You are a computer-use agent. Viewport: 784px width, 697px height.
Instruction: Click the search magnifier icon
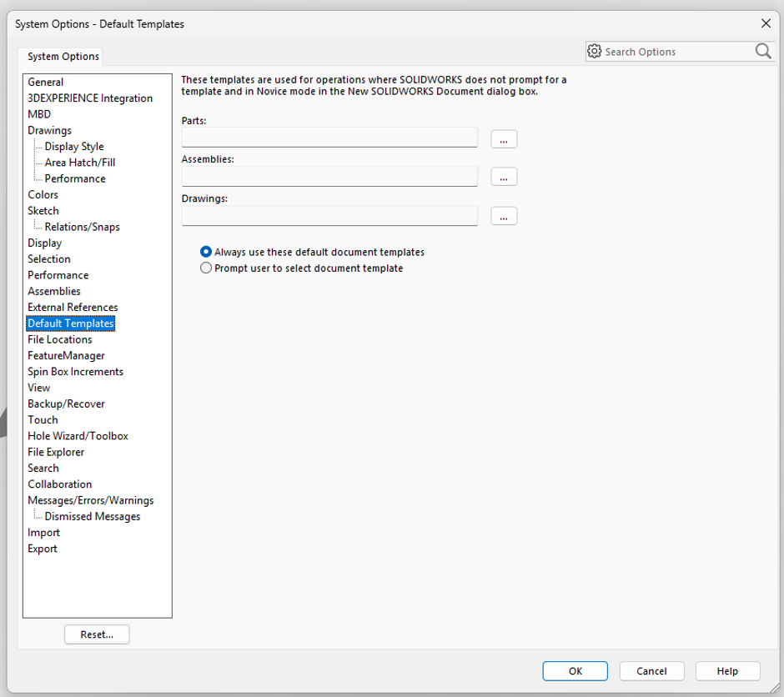tap(763, 51)
